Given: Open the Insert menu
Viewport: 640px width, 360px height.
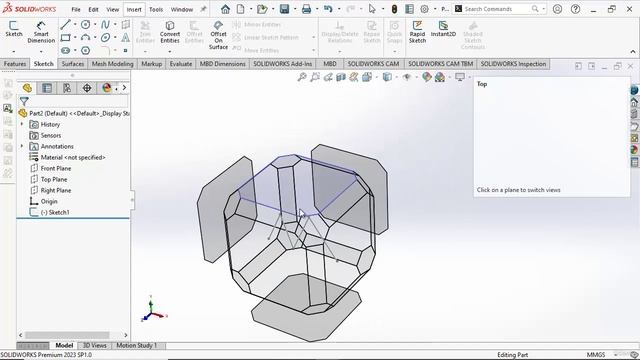Looking at the screenshot, I should pyautogui.click(x=134, y=9).
